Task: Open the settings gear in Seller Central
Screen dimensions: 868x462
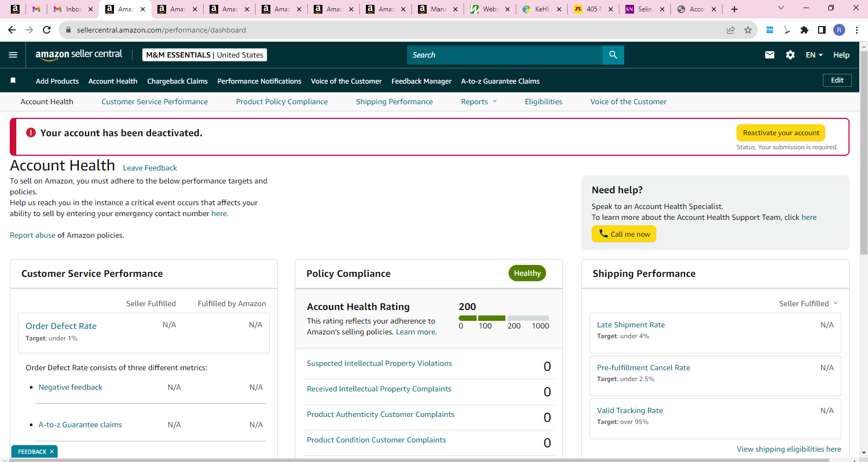Action: tap(790, 55)
